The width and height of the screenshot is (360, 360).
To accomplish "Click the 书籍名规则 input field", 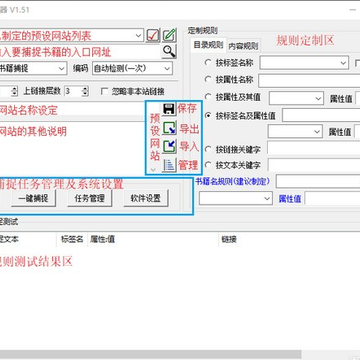I will (318, 182).
